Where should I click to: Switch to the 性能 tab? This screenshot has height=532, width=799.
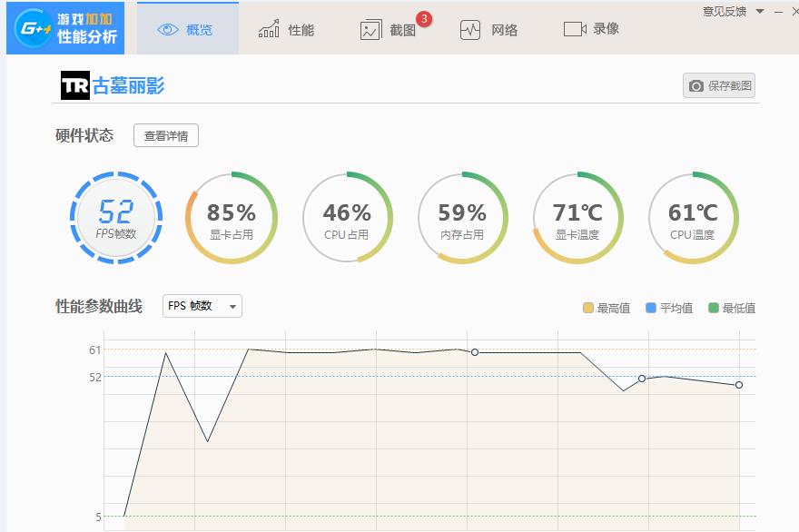tap(284, 28)
